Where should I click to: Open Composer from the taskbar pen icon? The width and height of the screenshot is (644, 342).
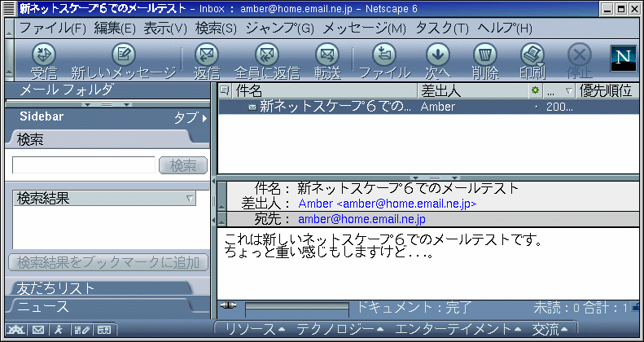[x=81, y=330]
